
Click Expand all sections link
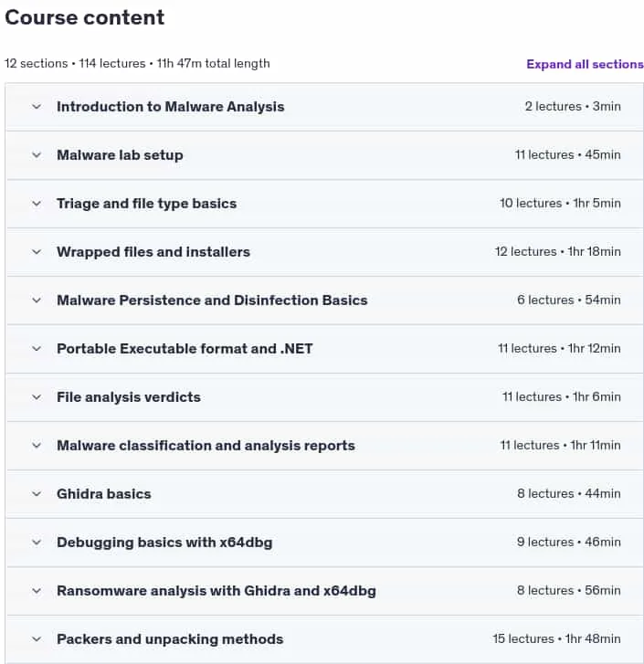click(585, 64)
